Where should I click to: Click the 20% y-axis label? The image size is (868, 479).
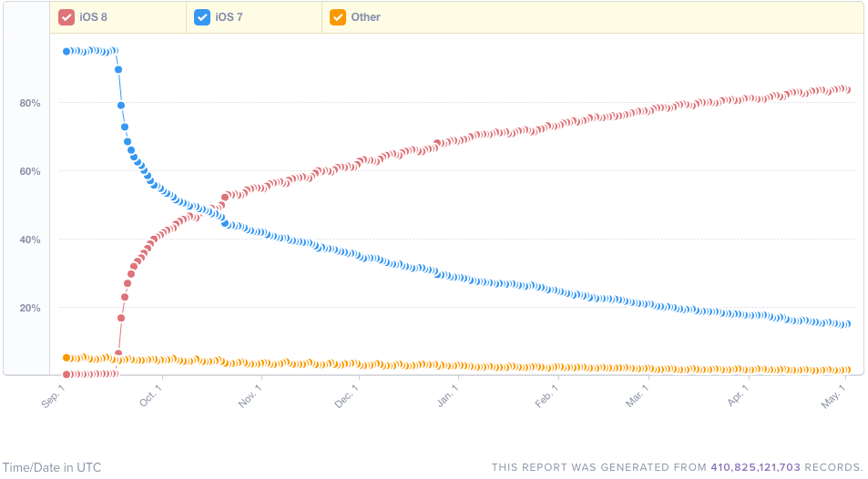click(x=30, y=308)
